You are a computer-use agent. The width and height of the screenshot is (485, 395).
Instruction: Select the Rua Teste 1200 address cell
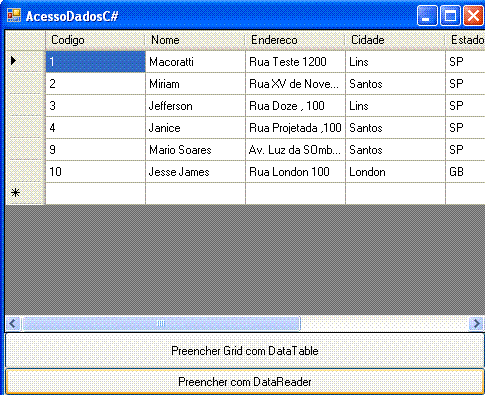pyautogui.click(x=295, y=61)
